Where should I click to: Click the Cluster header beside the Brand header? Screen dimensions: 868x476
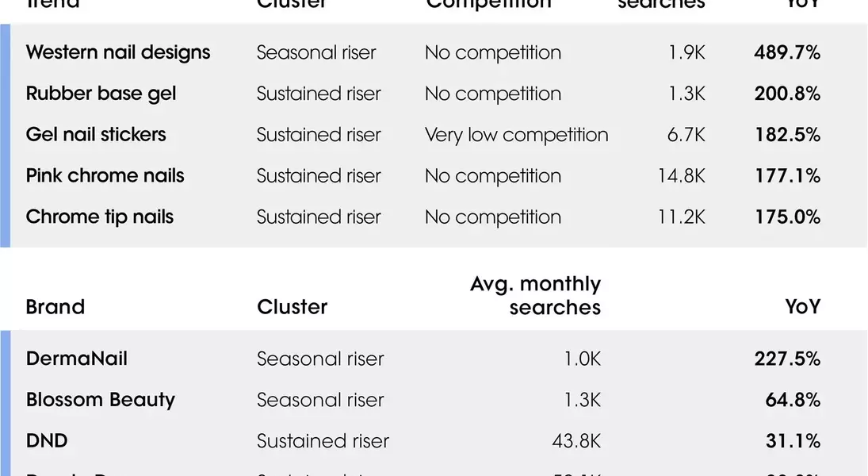(292, 307)
